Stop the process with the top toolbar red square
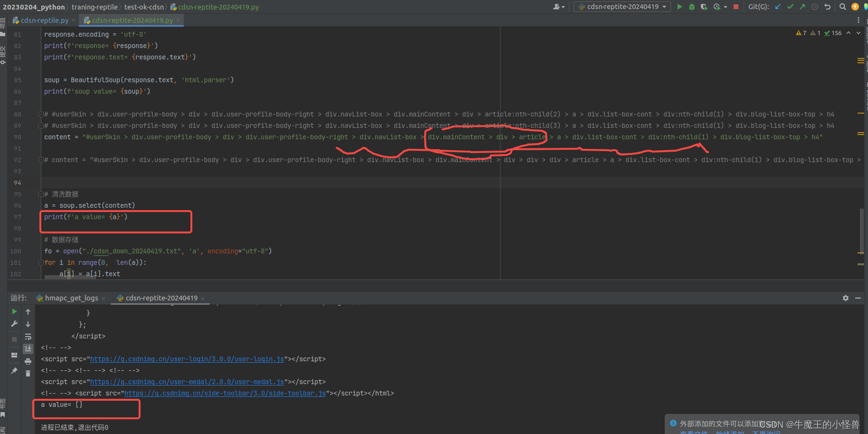Image resolution: width=868 pixels, height=434 pixels. point(736,7)
